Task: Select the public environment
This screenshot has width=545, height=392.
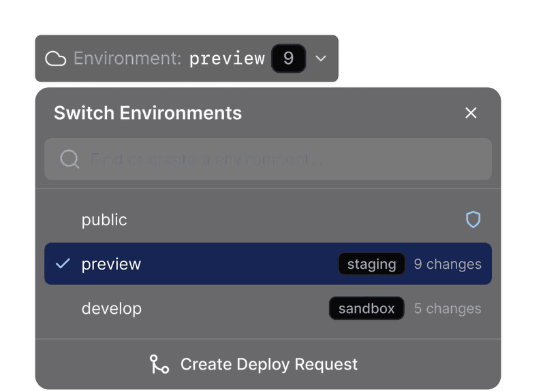Action: pyautogui.click(x=104, y=220)
